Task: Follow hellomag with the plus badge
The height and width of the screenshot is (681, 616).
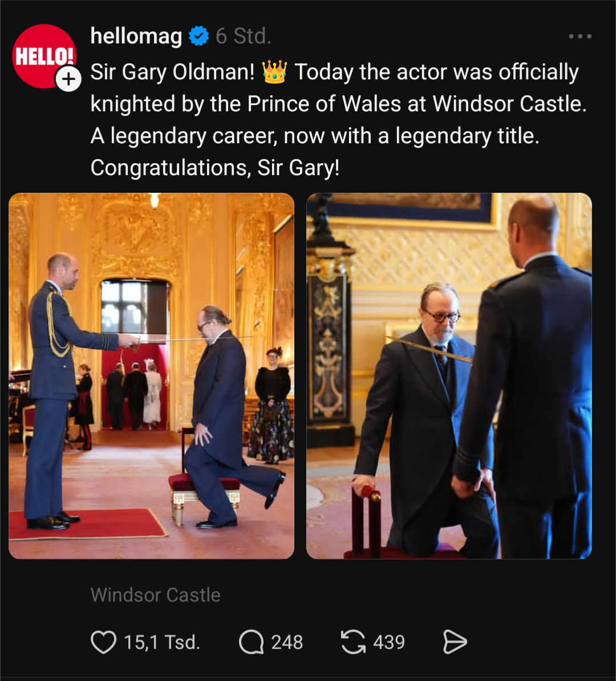Action: [68, 79]
